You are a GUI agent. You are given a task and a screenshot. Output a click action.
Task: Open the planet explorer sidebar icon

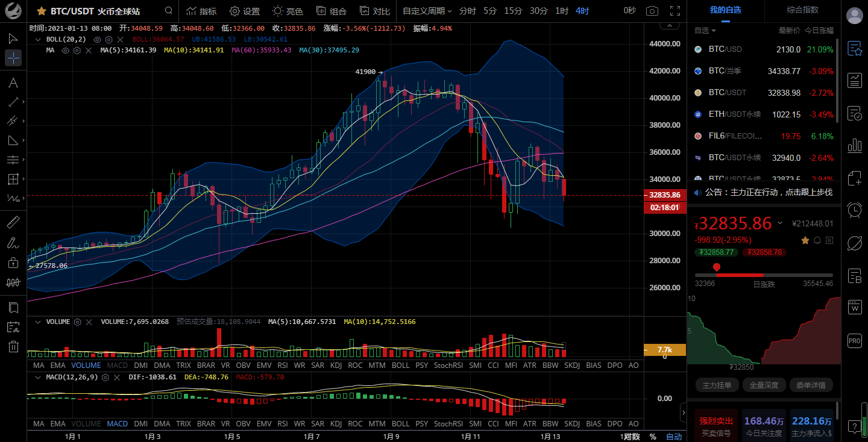(854, 243)
